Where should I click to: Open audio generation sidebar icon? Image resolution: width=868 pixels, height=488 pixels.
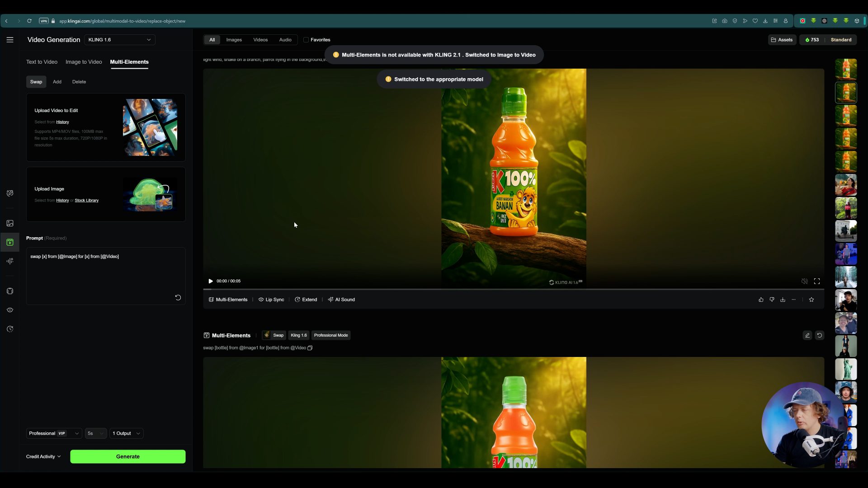(10, 261)
